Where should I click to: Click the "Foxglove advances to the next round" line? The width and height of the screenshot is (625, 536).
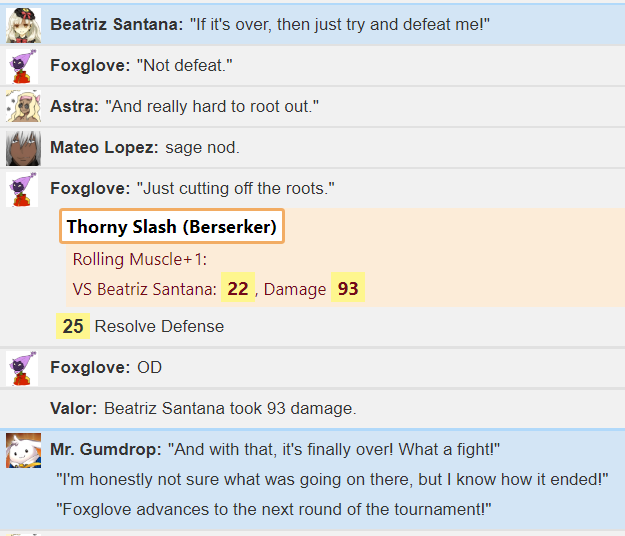(273, 509)
